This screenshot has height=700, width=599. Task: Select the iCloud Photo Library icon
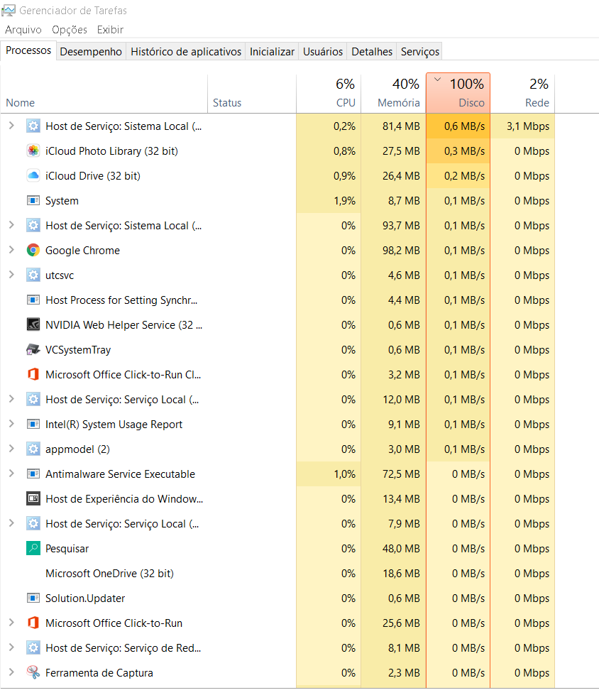point(33,151)
